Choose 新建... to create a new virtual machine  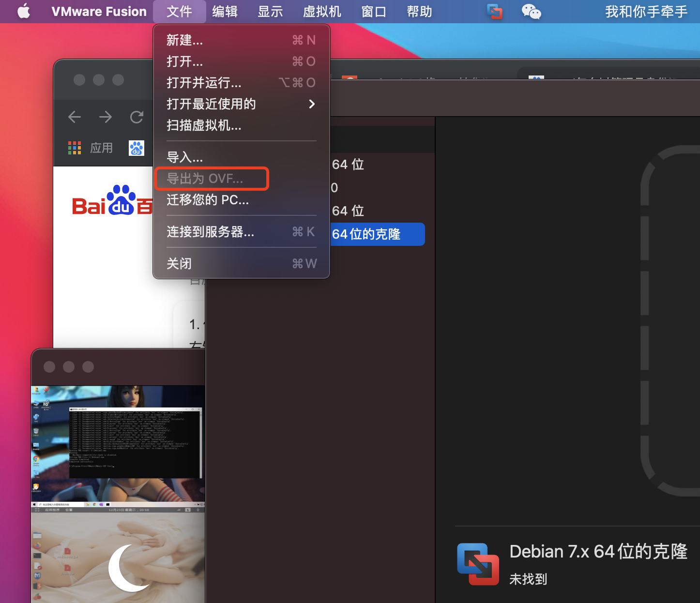pos(185,40)
